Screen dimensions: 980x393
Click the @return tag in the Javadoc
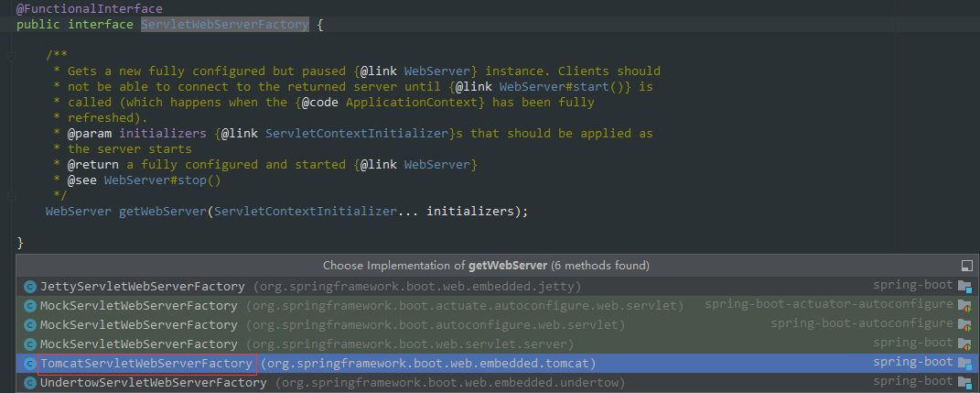click(93, 165)
